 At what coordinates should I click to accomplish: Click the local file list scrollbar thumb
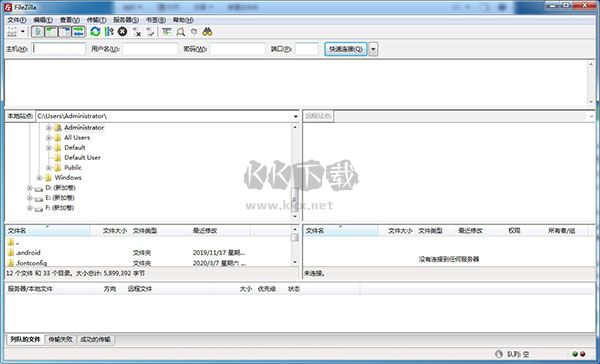(295, 238)
